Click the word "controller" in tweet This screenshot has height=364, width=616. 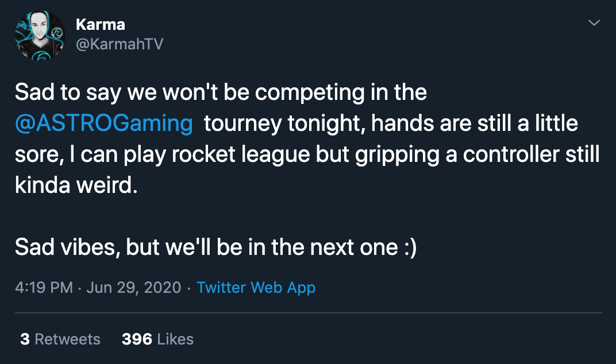tap(511, 154)
